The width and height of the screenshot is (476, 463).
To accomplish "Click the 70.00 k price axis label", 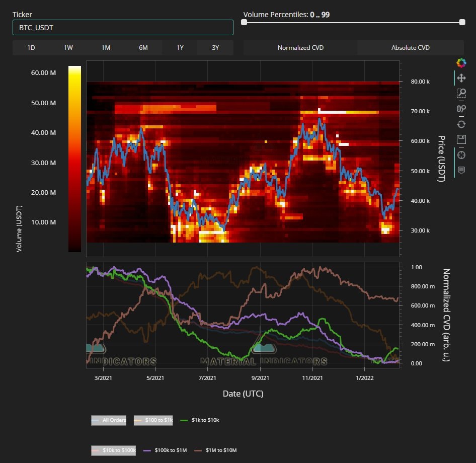I will click(420, 111).
